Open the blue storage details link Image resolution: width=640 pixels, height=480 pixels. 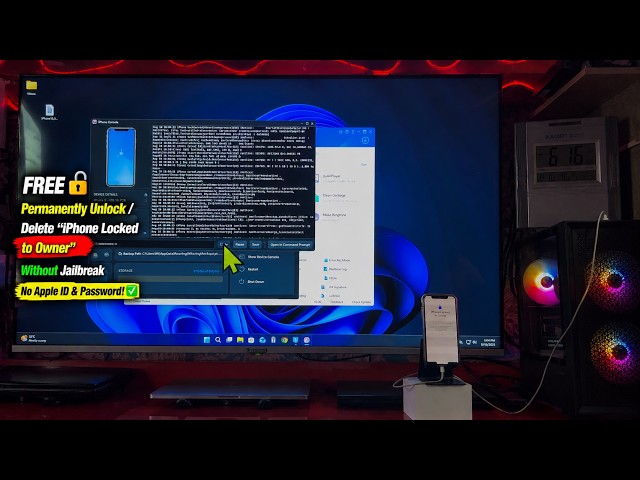point(207,271)
